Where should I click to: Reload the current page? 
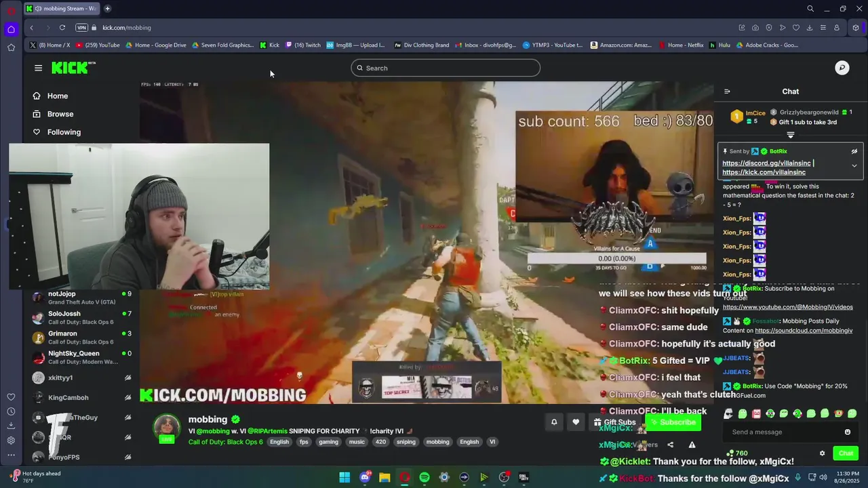click(62, 28)
